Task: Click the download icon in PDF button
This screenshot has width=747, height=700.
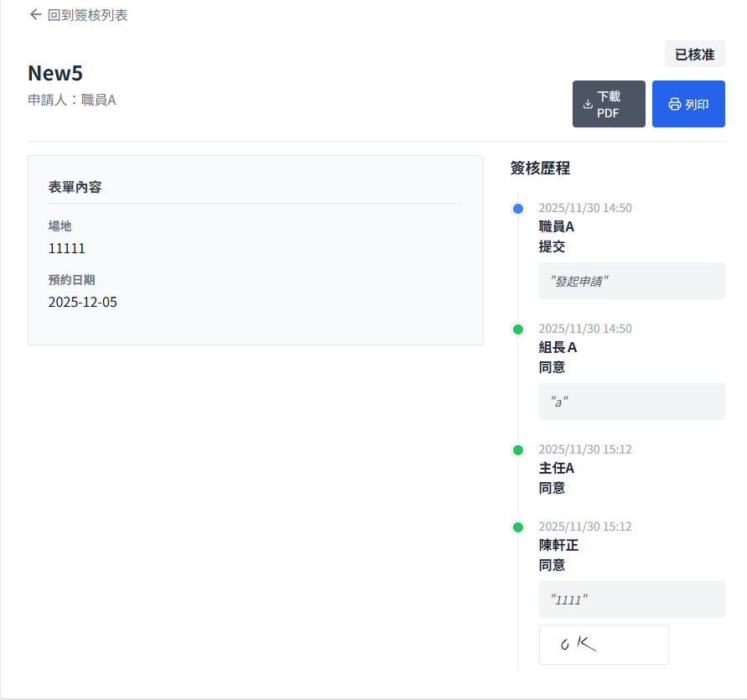Action: point(588,104)
